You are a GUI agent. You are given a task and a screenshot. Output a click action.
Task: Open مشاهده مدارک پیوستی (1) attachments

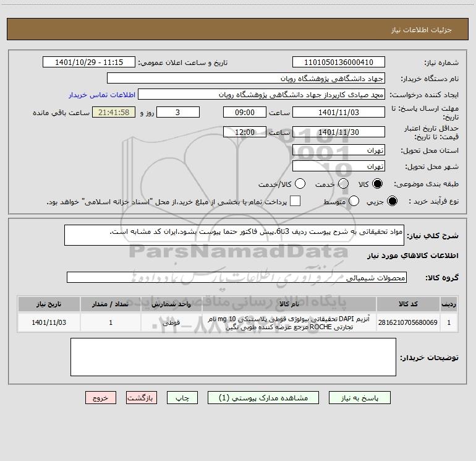point(263,398)
